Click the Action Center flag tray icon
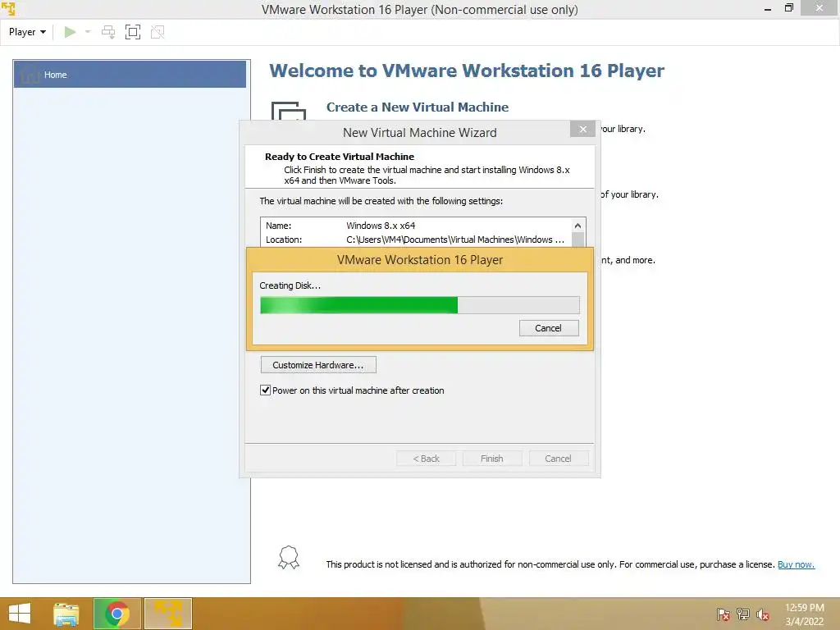840x630 pixels. [x=723, y=614]
